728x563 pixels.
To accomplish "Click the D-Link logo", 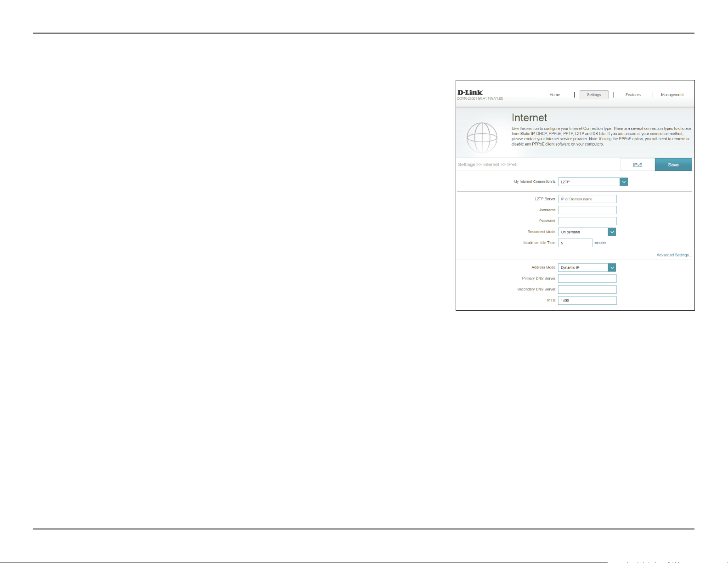I will click(470, 92).
